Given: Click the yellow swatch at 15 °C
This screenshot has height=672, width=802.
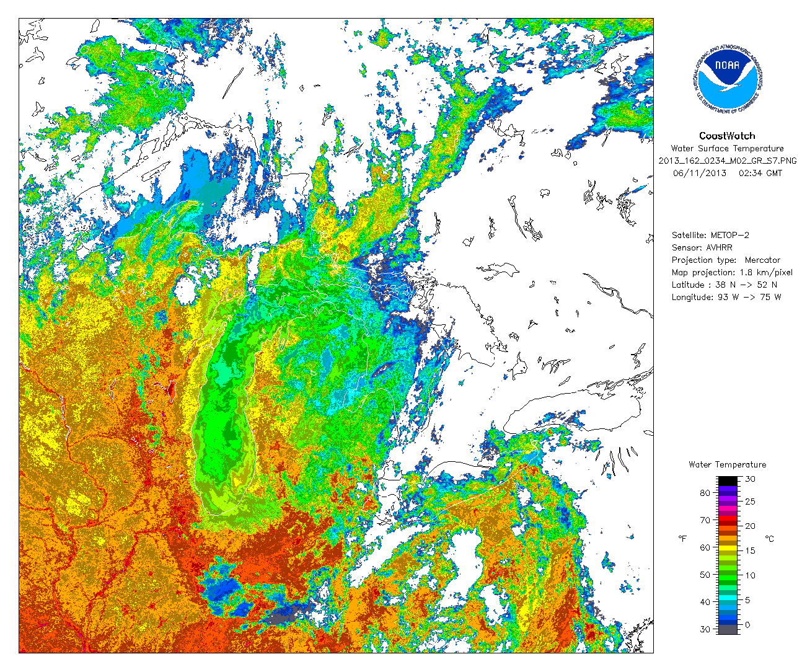Looking at the screenshot, I should 728,548.
